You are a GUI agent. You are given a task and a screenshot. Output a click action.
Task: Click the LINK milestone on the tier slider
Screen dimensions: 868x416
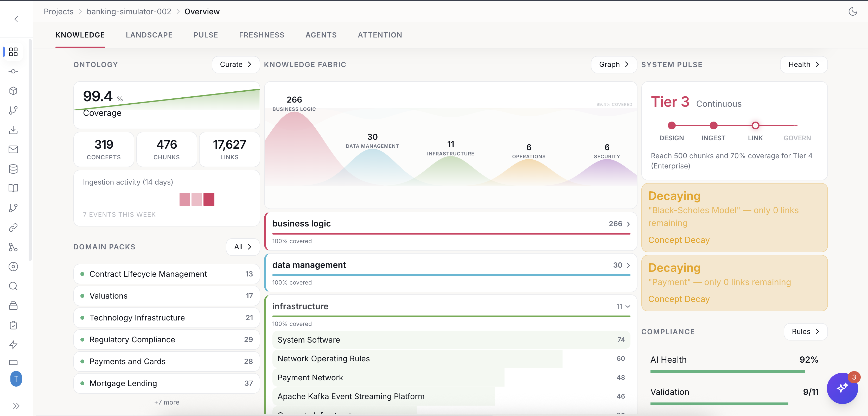[x=755, y=125]
